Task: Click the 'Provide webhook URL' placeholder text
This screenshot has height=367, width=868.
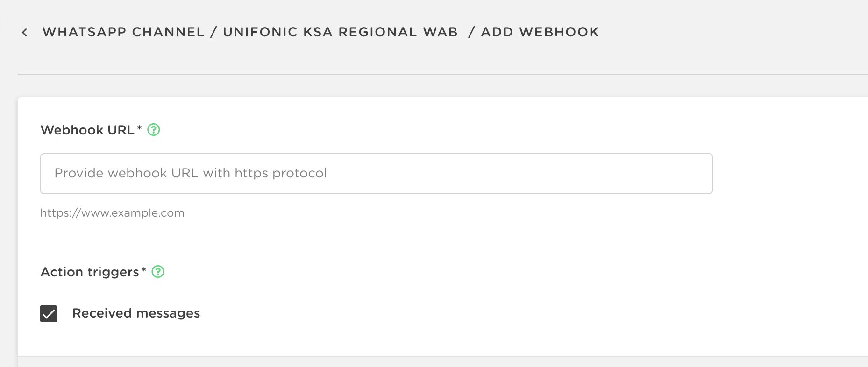Action: tap(190, 173)
